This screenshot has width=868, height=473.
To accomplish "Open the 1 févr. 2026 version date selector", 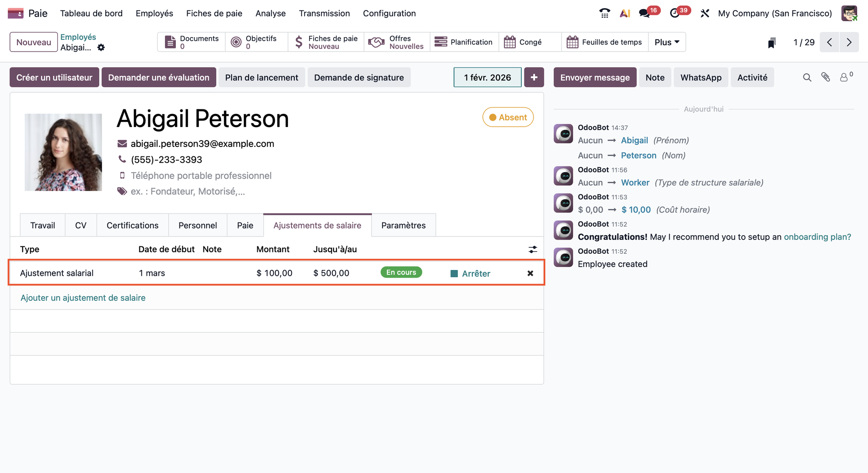I will [x=487, y=78].
